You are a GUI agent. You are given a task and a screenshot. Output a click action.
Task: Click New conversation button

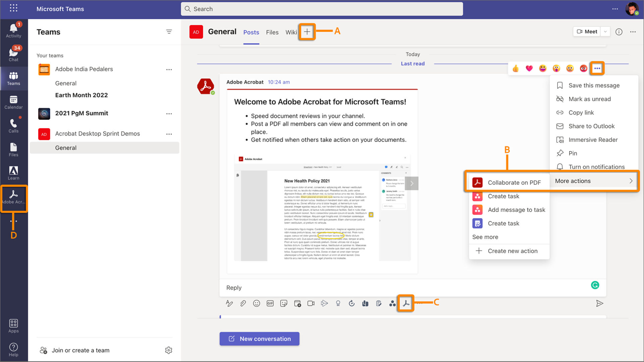(x=259, y=339)
